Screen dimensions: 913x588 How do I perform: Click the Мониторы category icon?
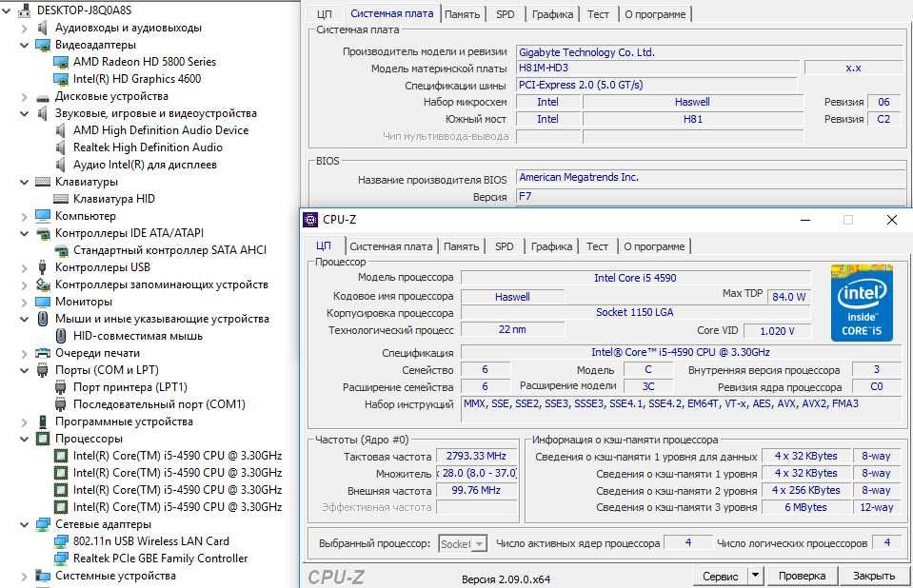pos(43,302)
